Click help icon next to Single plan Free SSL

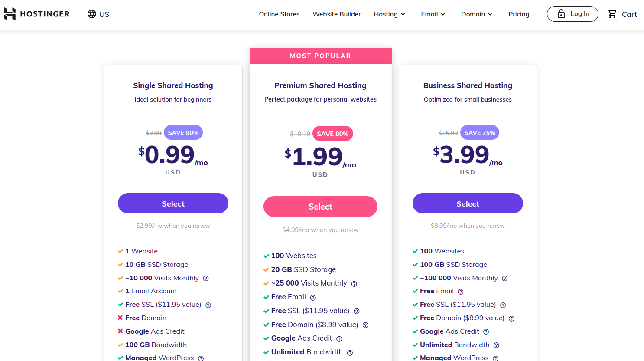click(208, 305)
